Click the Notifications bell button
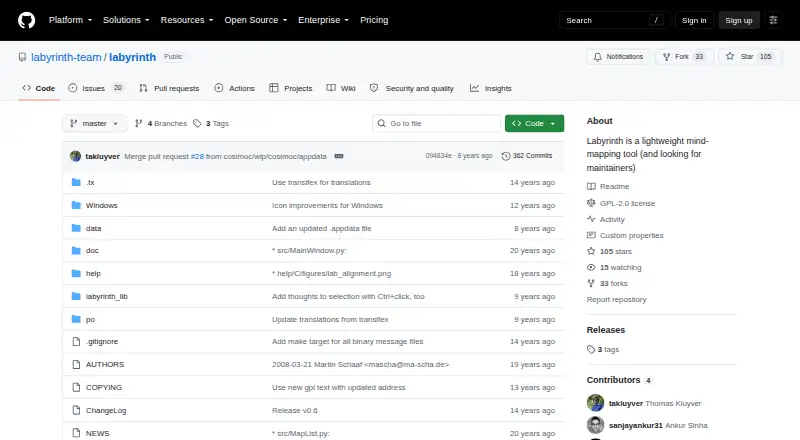The width and height of the screenshot is (800, 440). [x=618, y=57]
